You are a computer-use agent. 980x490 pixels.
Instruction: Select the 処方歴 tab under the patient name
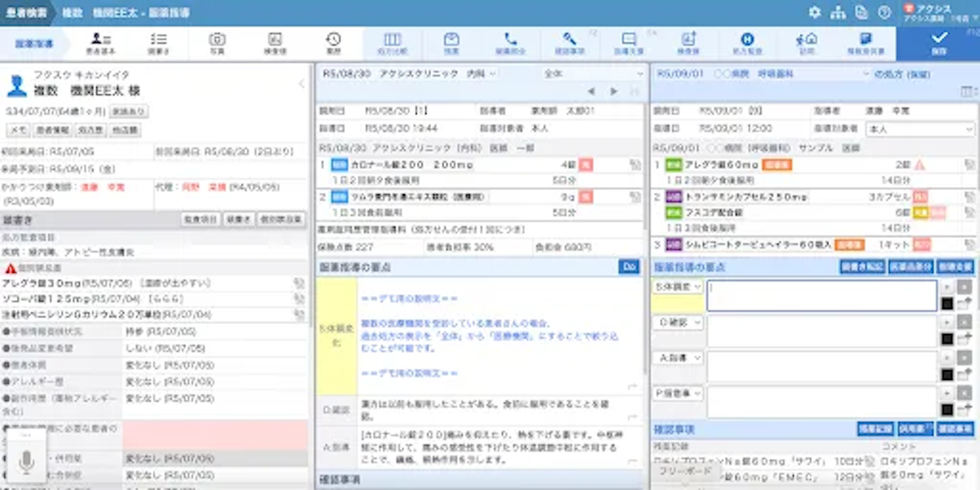tap(90, 130)
